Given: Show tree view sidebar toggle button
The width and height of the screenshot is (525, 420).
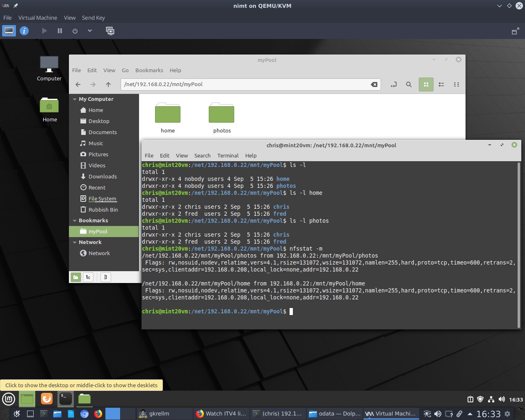Looking at the screenshot, I should (x=88, y=277).
